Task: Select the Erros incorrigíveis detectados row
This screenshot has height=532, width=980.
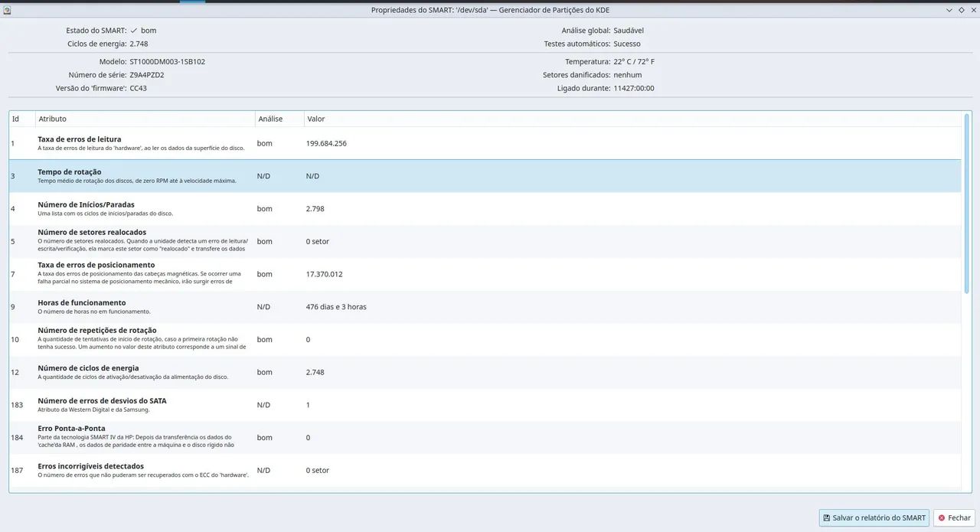Action: [485, 470]
